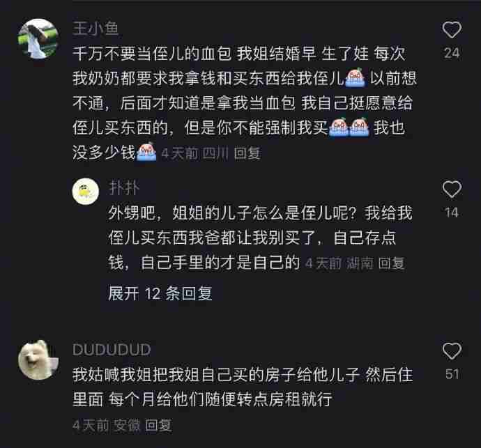Open the username 王小鱼
Image resolution: width=481 pixels, height=448 pixels.
(96, 29)
